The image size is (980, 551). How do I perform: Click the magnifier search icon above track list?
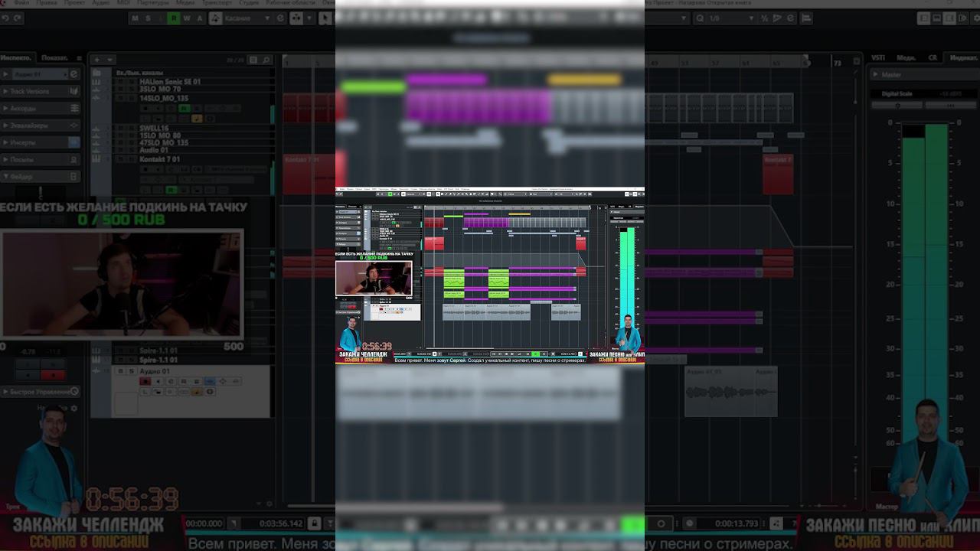tap(268, 60)
